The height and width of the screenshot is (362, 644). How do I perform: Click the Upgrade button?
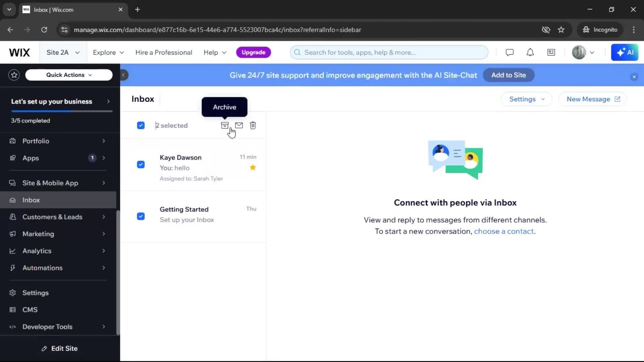253,52
